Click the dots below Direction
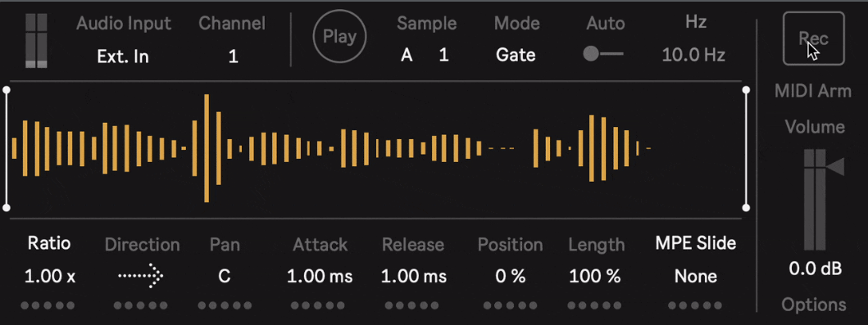 [141, 305]
